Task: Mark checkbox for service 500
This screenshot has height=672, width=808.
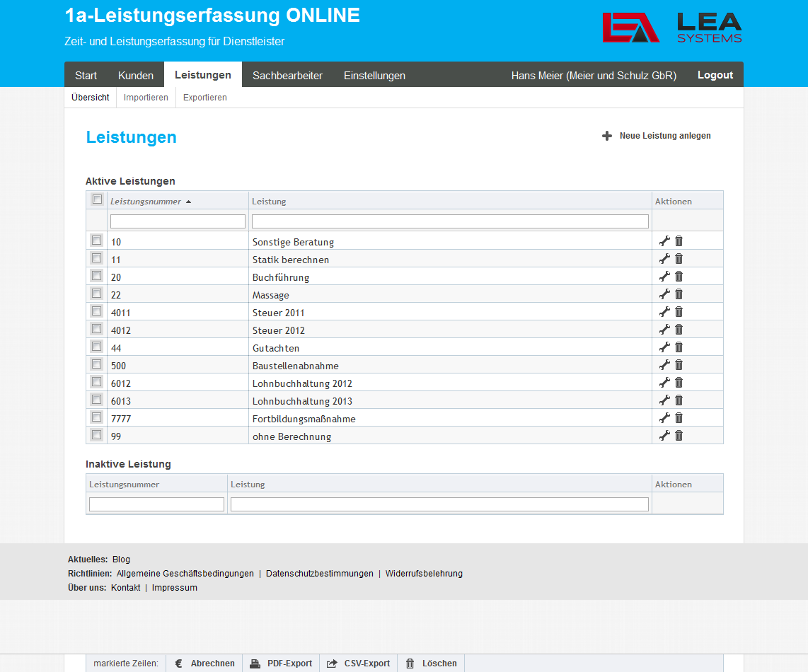Action: [96, 364]
